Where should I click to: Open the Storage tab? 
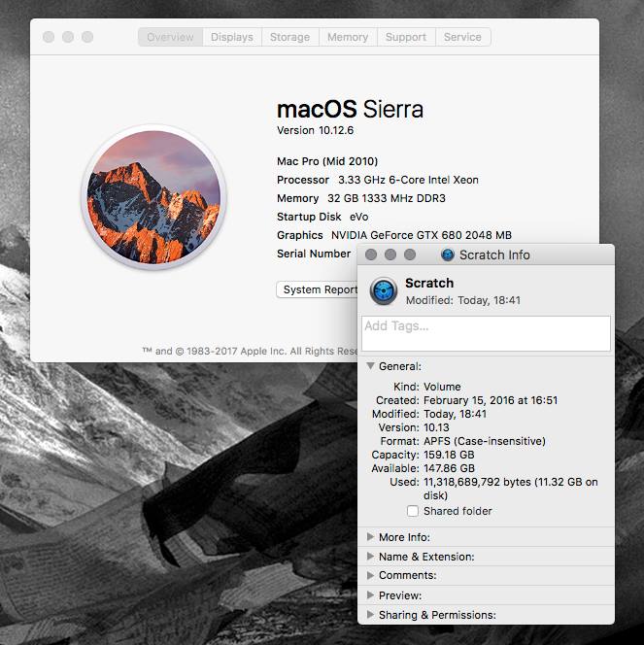[289, 37]
